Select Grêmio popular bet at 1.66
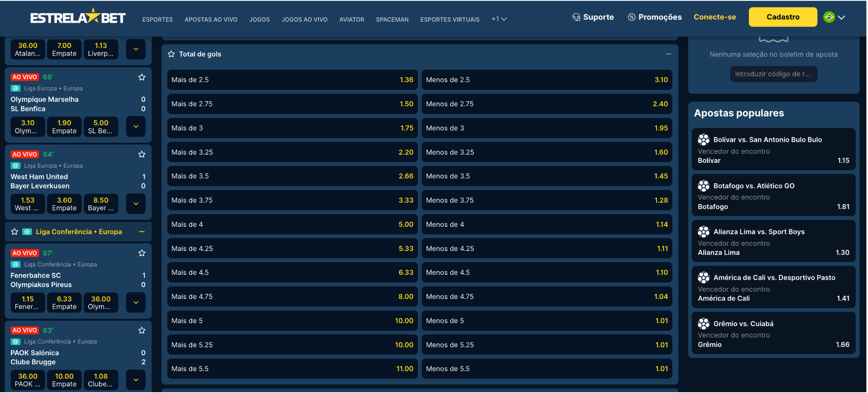This screenshot has height=393, width=868. [774, 333]
